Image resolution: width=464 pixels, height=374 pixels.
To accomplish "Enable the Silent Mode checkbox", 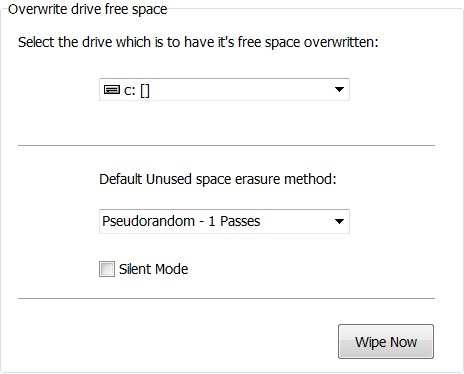I will (x=107, y=269).
